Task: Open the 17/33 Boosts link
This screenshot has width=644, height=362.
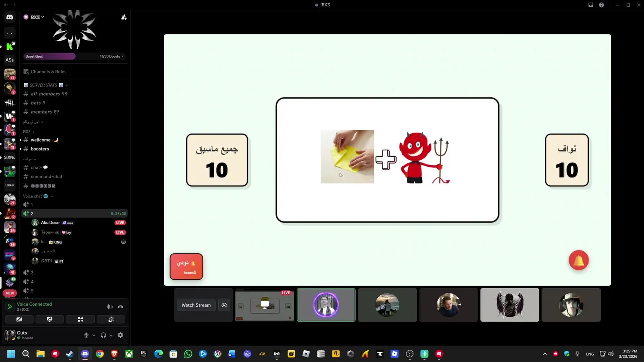Action: pos(111,56)
